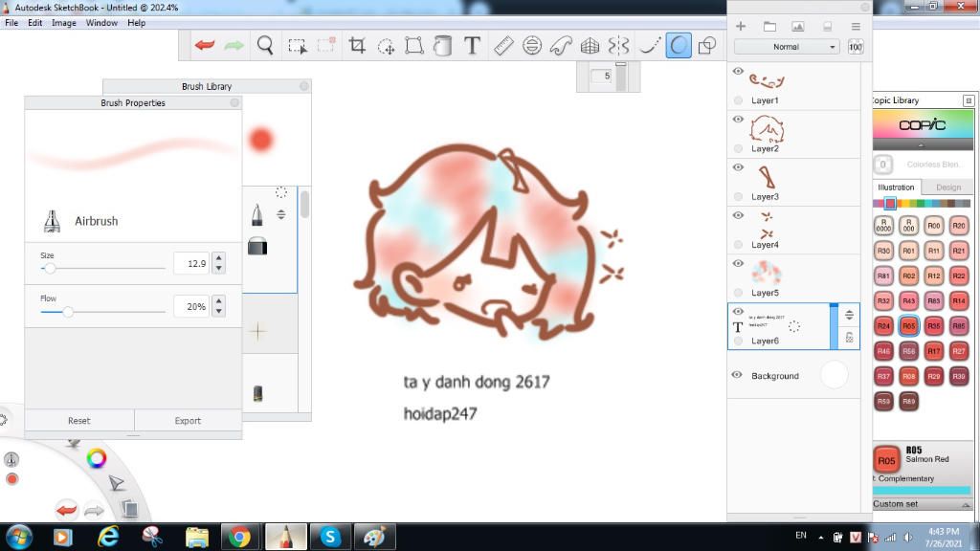Toggle the Symmetry tool
The image size is (980, 551).
click(618, 45)
